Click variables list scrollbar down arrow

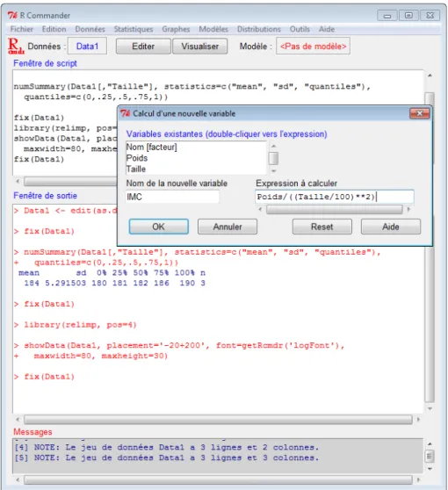click(273, 171)
